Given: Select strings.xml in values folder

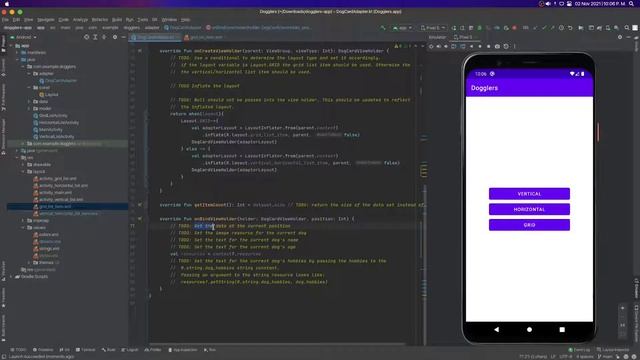Looking at the screenshot, I should (47, 248).
